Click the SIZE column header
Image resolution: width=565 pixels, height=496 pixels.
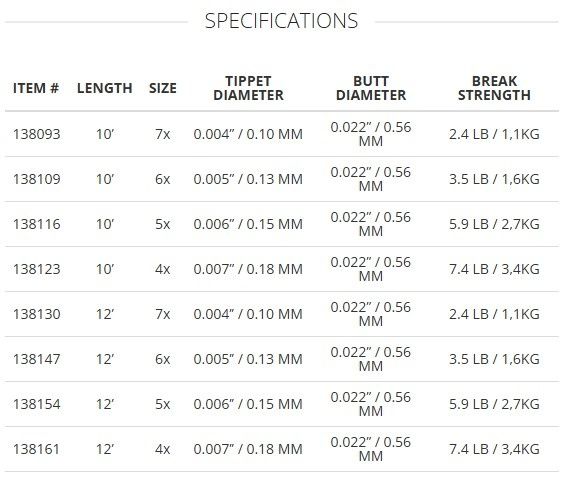(x=163, y=88)
